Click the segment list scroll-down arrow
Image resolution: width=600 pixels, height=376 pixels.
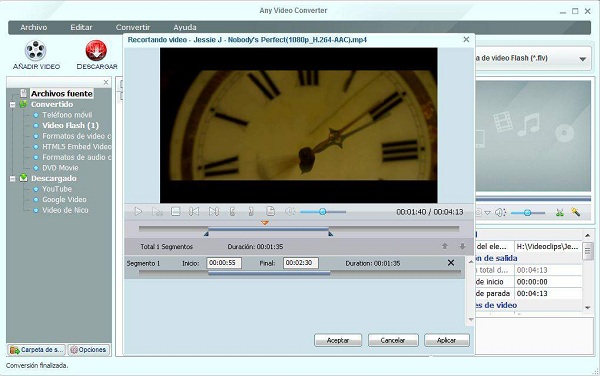471,319
